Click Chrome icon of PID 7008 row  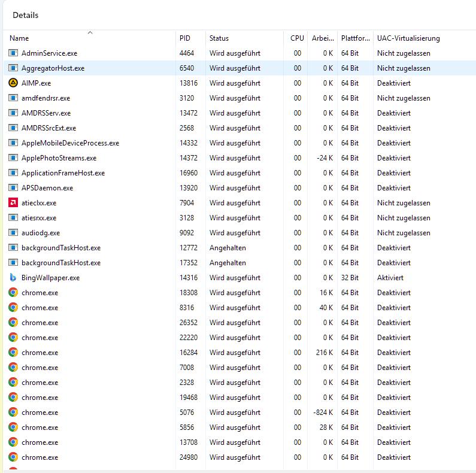pyautogui.click(x=13, y=368)
